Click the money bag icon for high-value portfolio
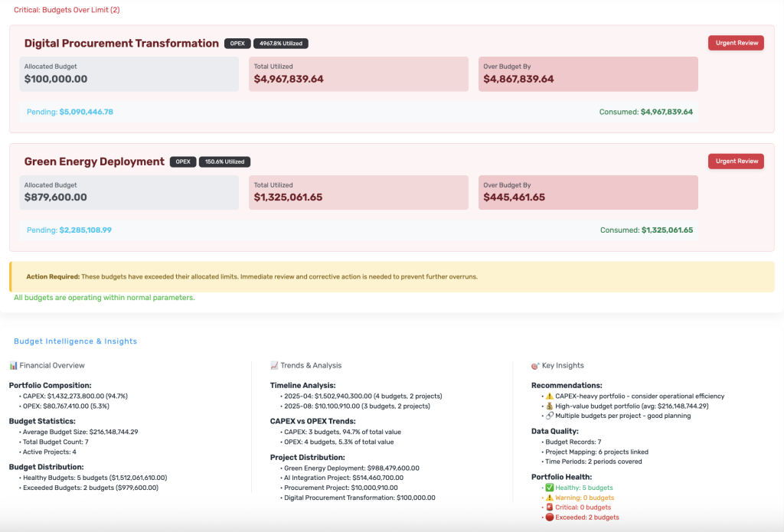Image resolution: width=784 pixels, height=532 pixels. pyautogui.click(x=549, y=406)
